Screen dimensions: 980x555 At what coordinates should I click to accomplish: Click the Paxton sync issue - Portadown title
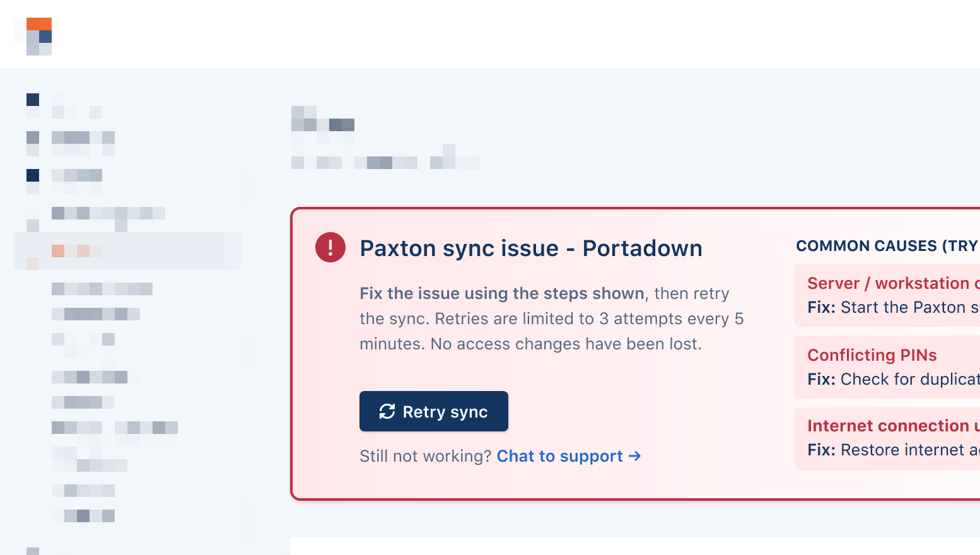tap(531, 248)
